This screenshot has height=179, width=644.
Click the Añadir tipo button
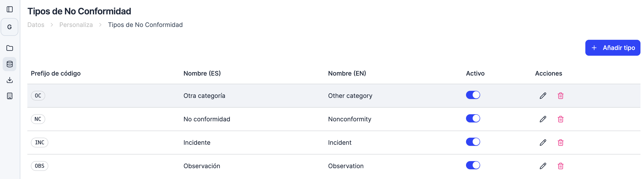(612, 48)
